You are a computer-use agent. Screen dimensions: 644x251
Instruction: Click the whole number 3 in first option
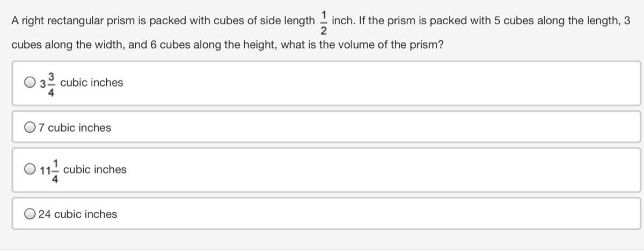click(43, 84)
